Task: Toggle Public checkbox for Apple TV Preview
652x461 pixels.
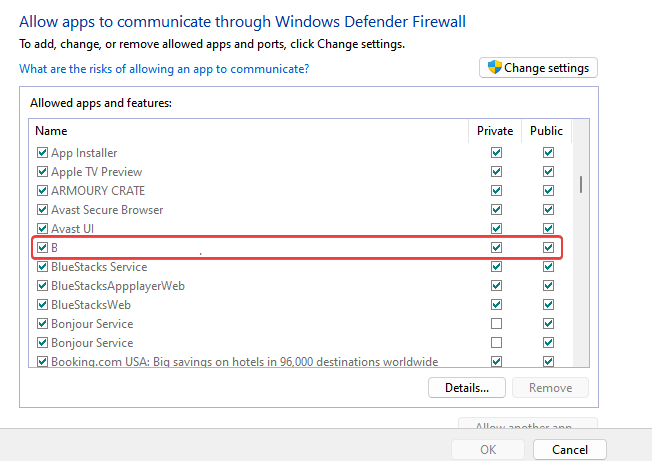Action: (548, 172)
